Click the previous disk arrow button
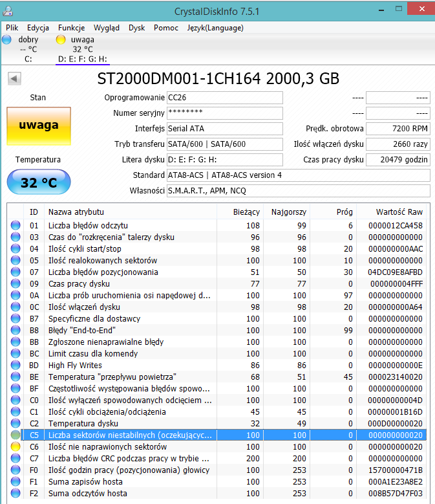The height and width of the screenshot is (504, 435). [14, 78]
